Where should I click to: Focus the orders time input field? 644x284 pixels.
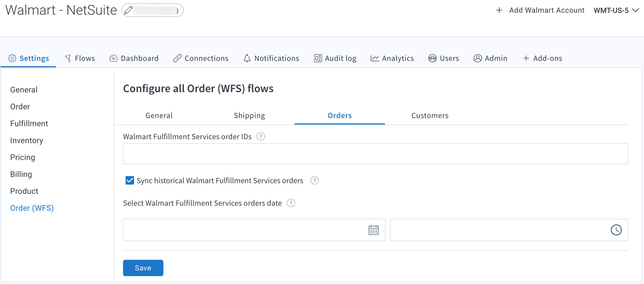coord(509,230)
